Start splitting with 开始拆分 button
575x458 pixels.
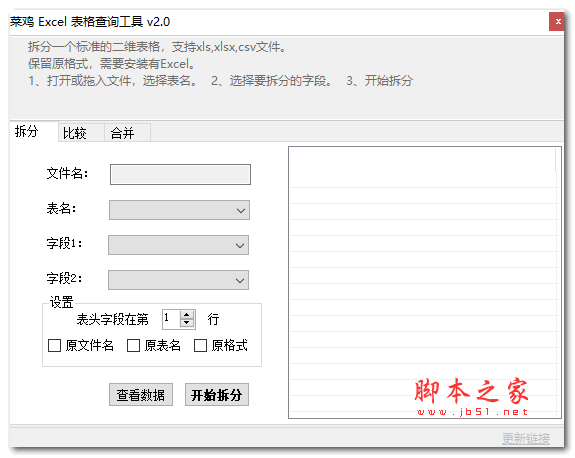(x=217, y=395)
